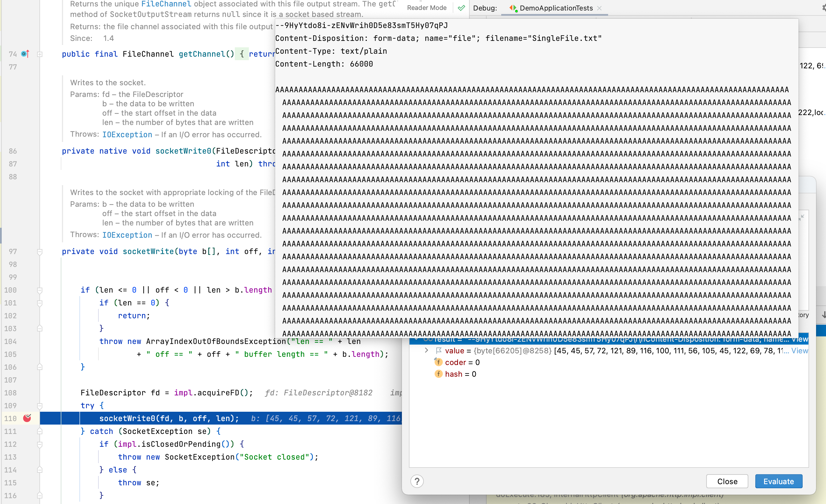Open the View link for the value byte array
Image resolution: width=826 pixels, height=504 pixels.
pos(799,350)
